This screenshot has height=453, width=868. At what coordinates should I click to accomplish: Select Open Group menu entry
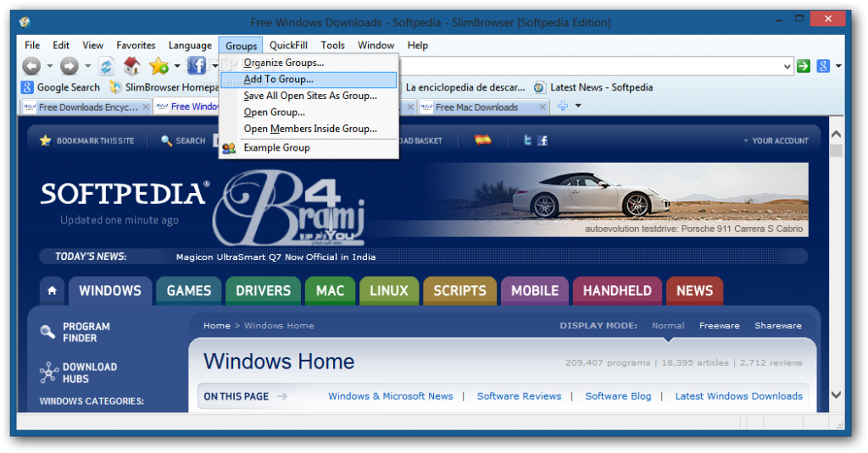pos(309,113)
